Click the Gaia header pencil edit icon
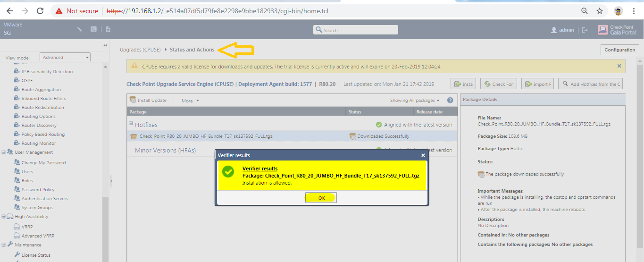The height and width of the screenshot is (262, 644). (x=80, y=29)
